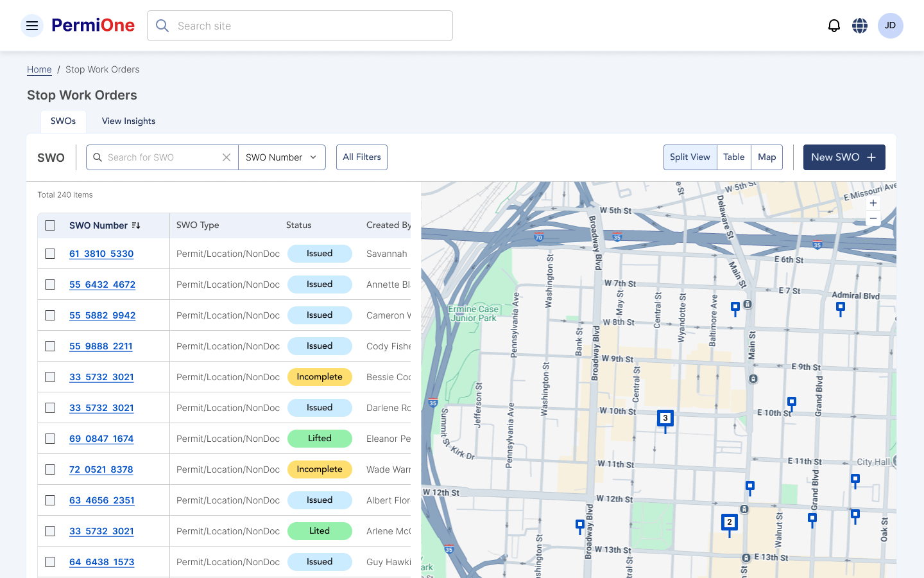Zoom out on the map
Image resolution: width=924 pixels, height=578 pixels.
pyautogui.click(x=873, y=219)
